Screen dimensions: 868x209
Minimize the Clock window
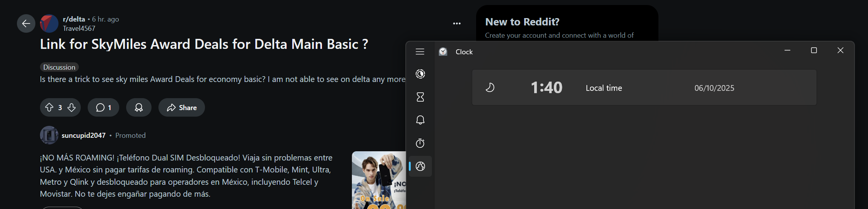(x=787, y=50)
